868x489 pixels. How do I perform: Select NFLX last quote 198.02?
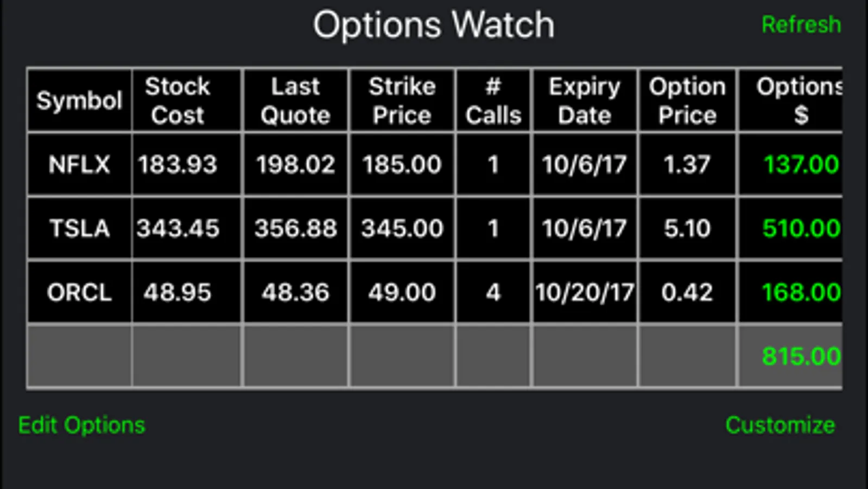click(x=295, y=164)
